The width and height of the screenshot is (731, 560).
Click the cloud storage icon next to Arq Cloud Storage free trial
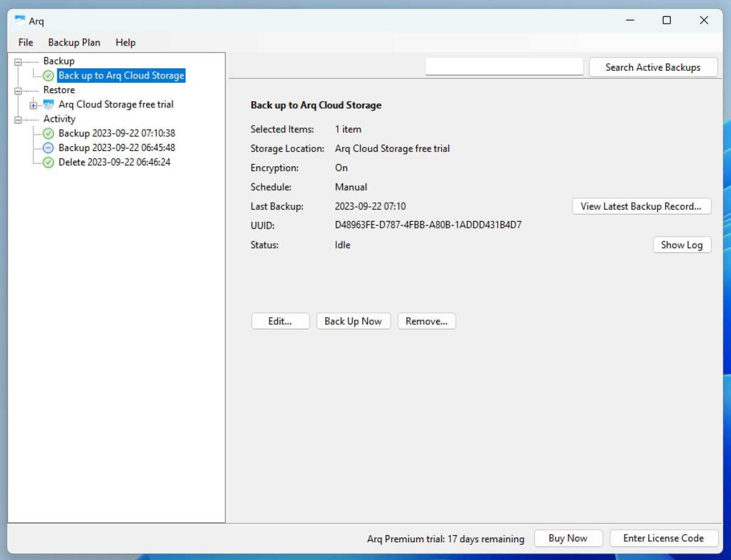[x=48, y=104]
